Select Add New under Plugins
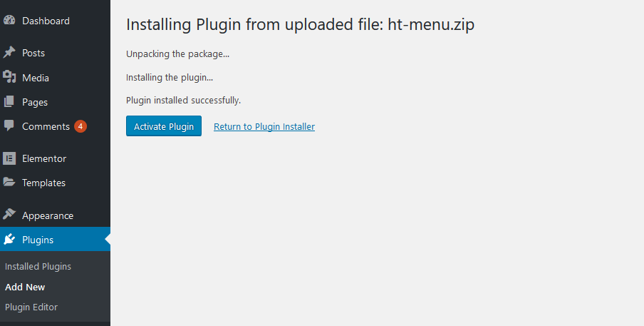 25,287
